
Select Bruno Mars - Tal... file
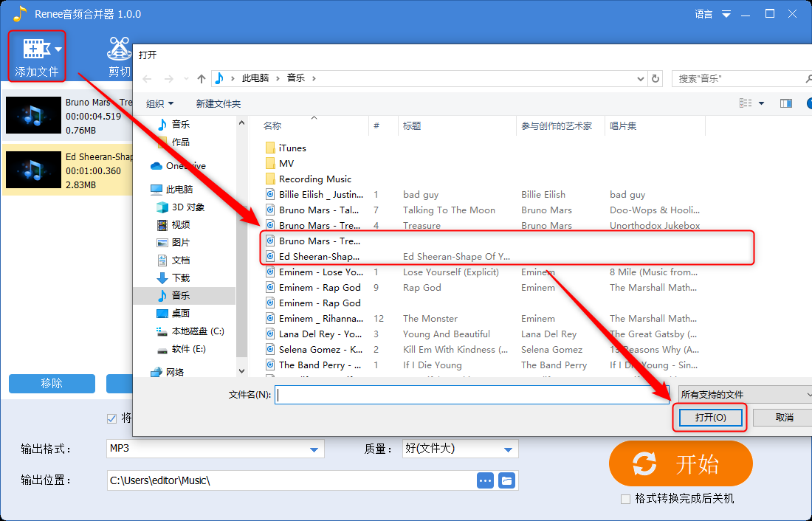click(x=312, y=210)
